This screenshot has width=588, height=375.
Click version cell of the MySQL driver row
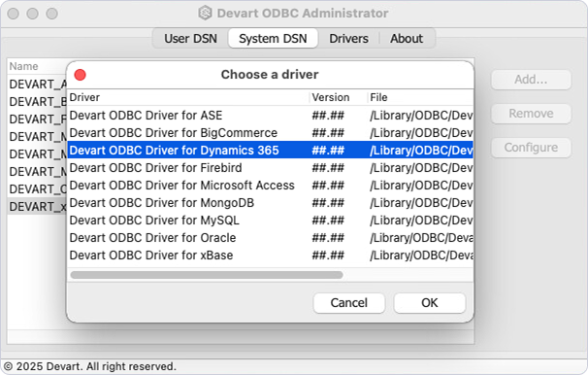pos(328,221)
